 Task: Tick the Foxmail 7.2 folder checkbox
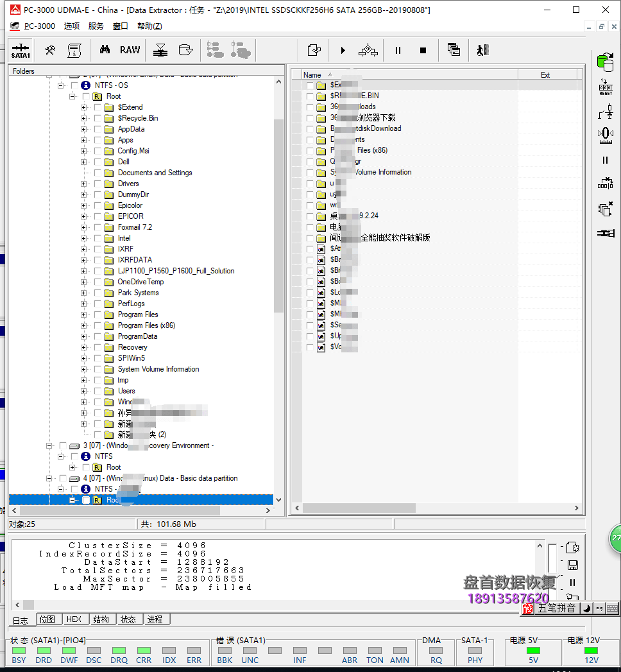pos(98,228)
